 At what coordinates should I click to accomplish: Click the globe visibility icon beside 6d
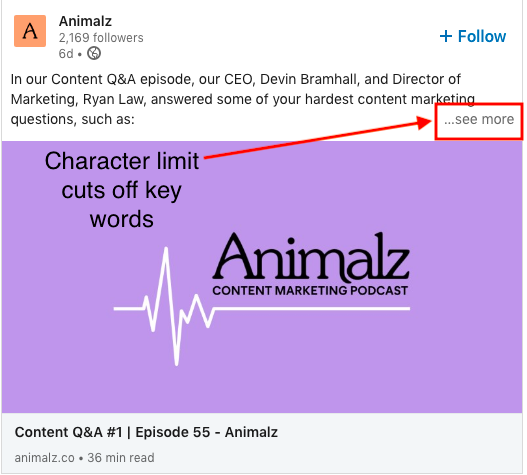tap(94, 53)
